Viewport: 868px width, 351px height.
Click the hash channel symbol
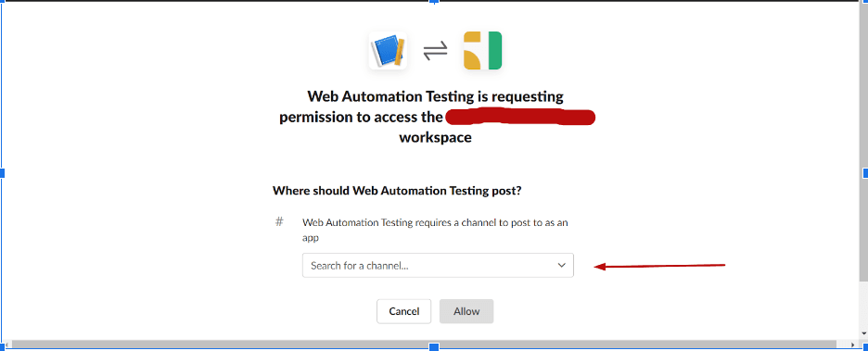pyautogui.click(x=279, y=221)
